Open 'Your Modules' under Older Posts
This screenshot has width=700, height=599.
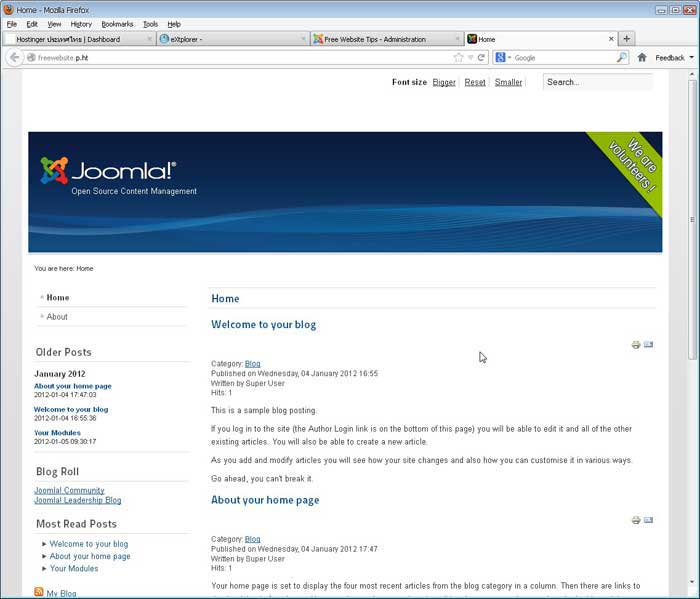(x=57, y=433)
